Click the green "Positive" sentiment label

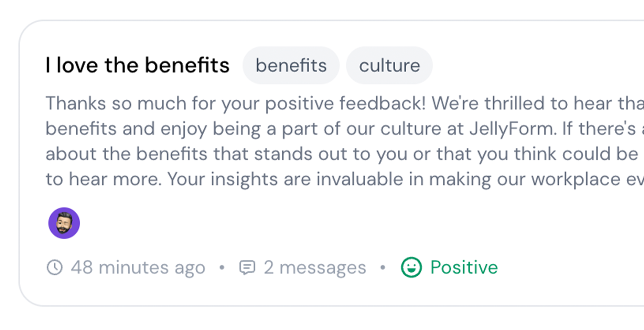(464, 267)
